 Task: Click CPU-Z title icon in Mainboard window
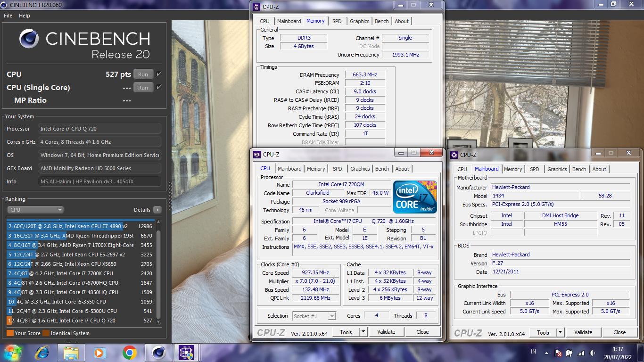click(x=454, y=155)
